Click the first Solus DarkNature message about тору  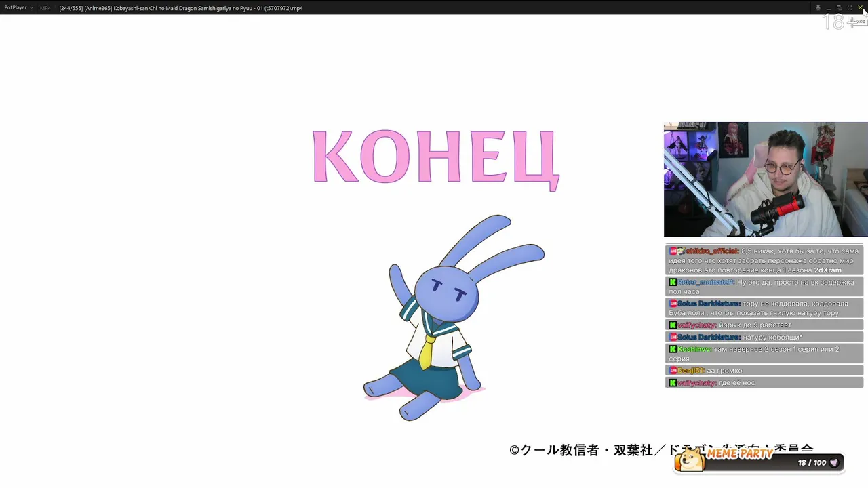(764, 308)
